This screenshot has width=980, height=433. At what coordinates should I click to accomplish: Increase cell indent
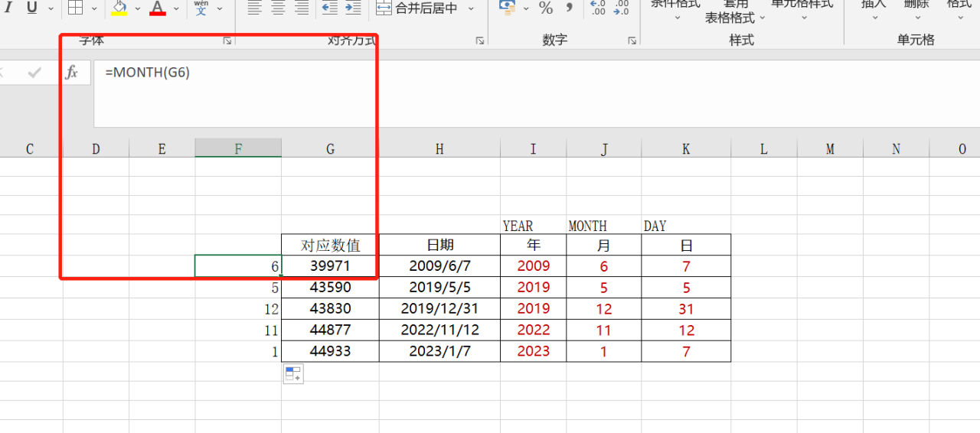353,8
